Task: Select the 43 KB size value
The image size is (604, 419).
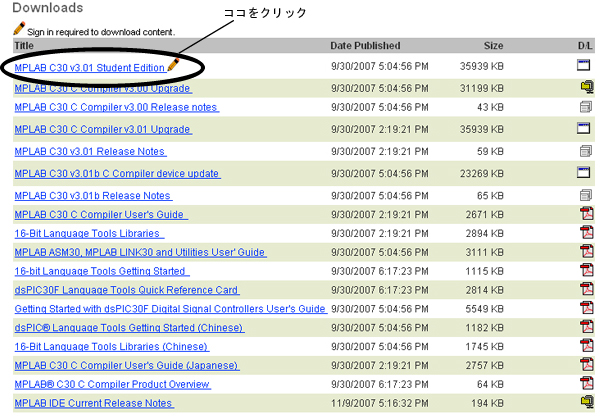Action: (x=490, y=107)
